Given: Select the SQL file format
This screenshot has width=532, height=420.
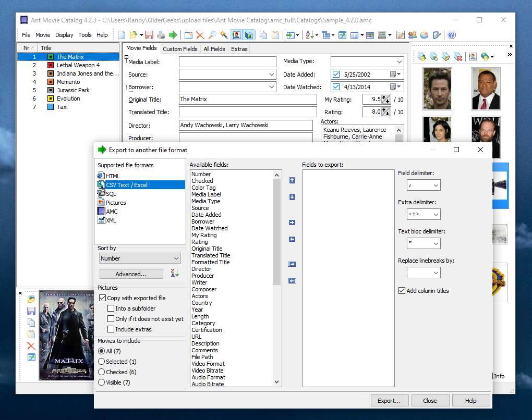Looking at the screenshot, I should (x=111, y=193).
